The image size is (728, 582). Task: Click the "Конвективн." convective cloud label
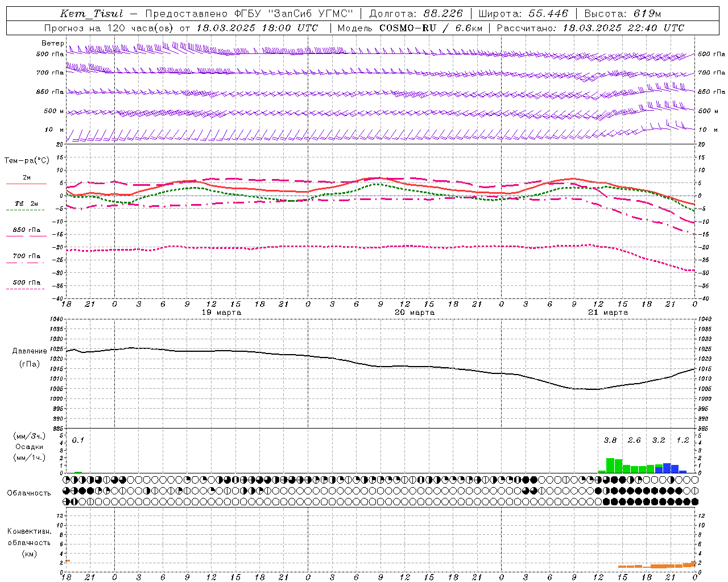coord(29,531)
